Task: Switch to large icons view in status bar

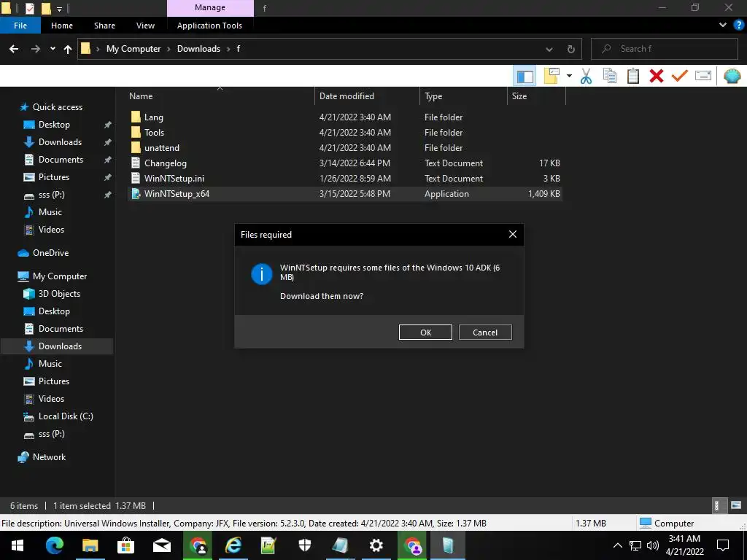Action: (736, 506)
